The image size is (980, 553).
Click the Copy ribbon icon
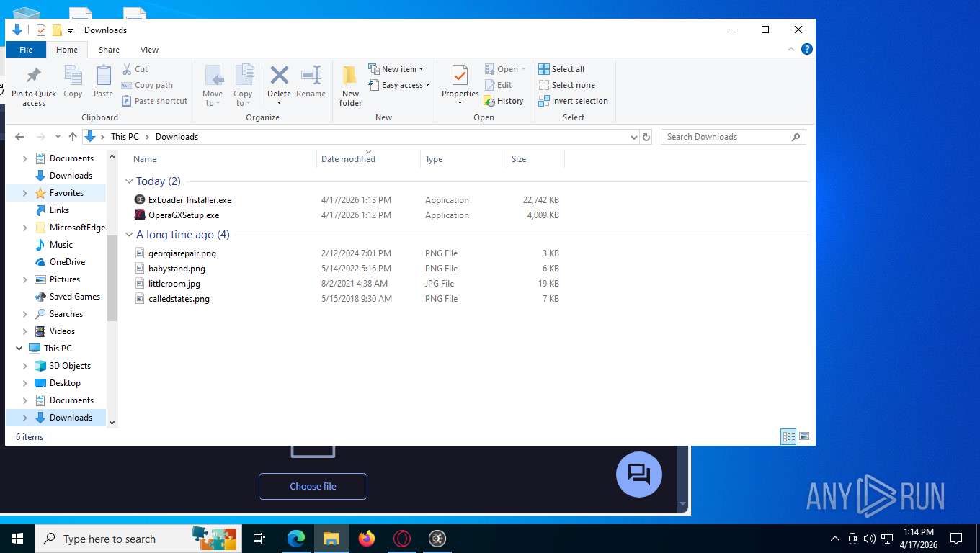pyautogui.click(x=73, y=75)
